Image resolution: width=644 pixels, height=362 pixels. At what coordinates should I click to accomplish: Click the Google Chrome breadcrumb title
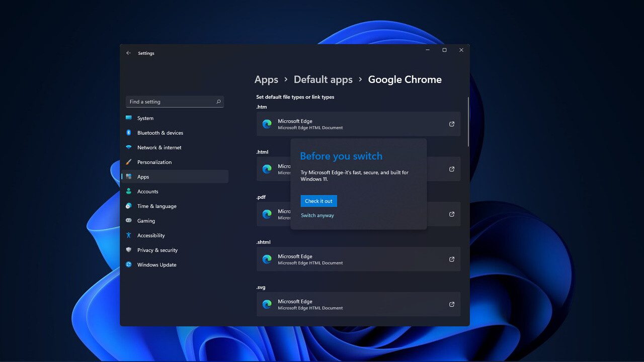(405, 79)
